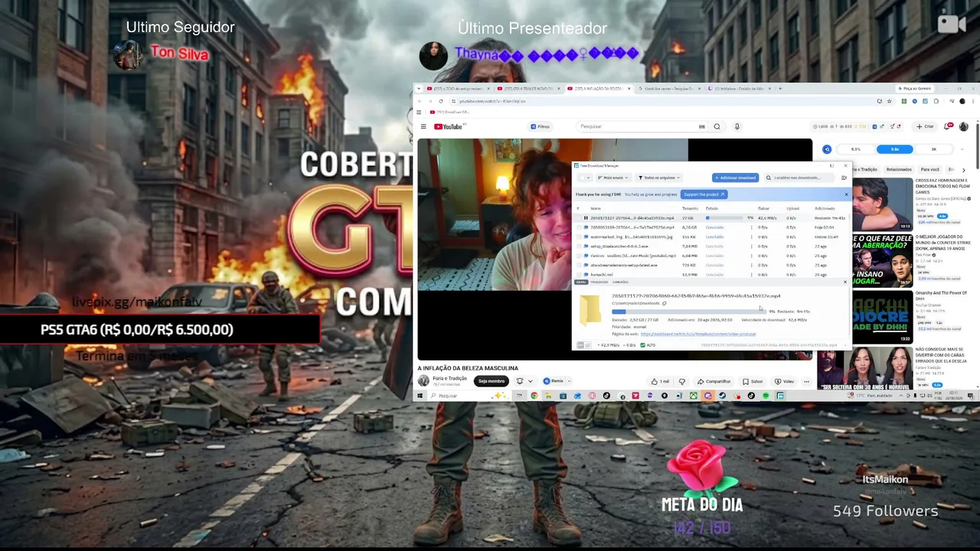980x551 pixels.
Task: Open the Windows Start menu
Action: (x=420, y=396)
